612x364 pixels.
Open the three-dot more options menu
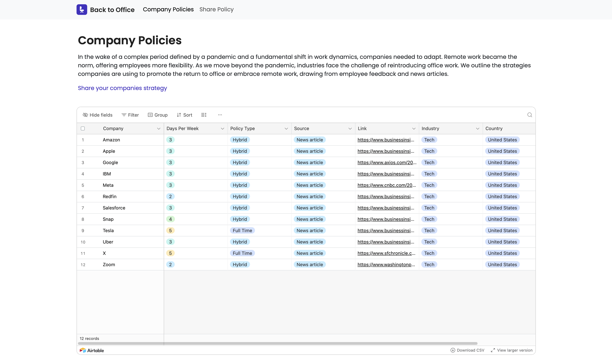[220, 115]
